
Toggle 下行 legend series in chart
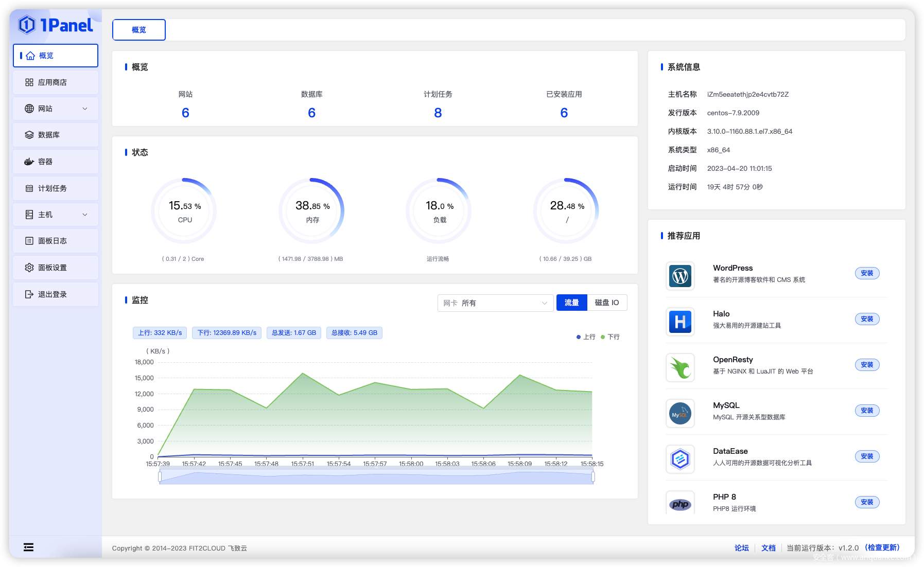(610, 337)
